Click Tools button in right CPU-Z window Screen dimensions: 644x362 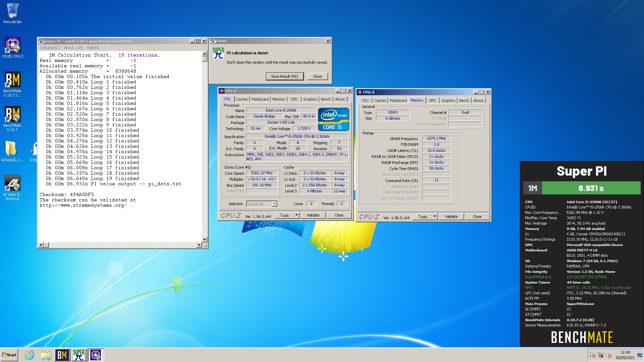click(x=423, y=217)
